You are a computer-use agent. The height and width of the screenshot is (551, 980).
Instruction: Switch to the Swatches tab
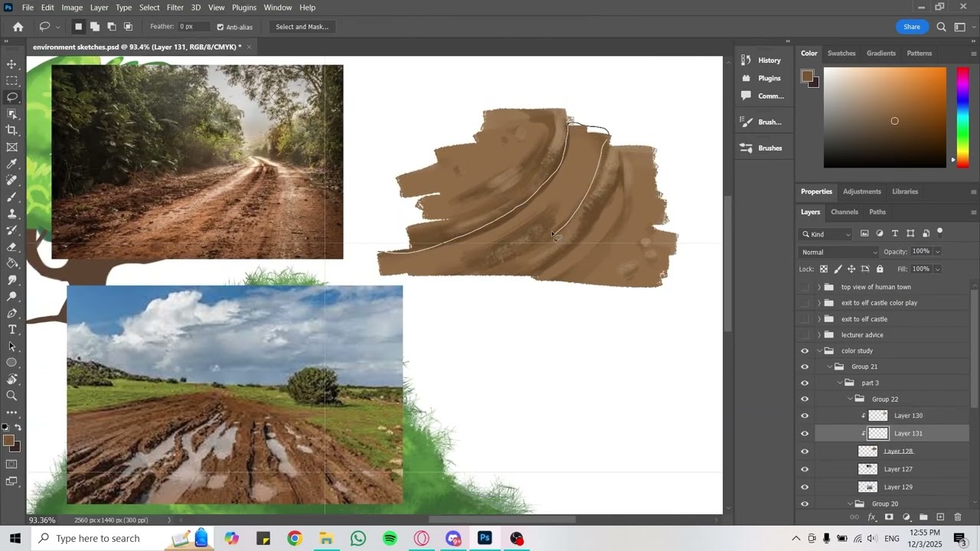pyautogui.click(x=841, y=54)
